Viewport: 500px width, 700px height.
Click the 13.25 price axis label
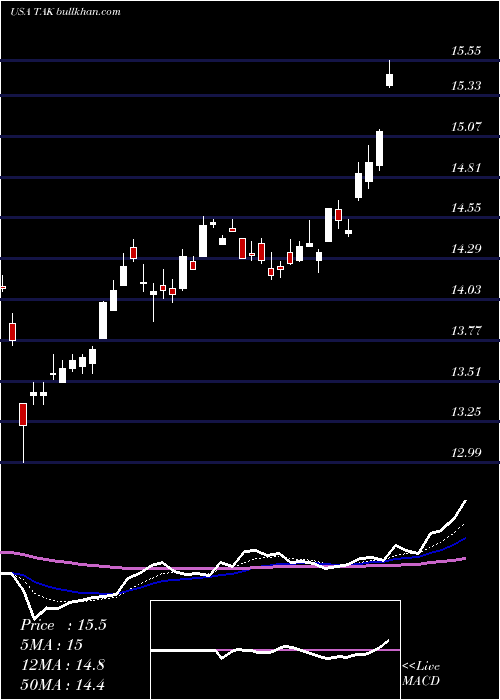tap(466, 412)
